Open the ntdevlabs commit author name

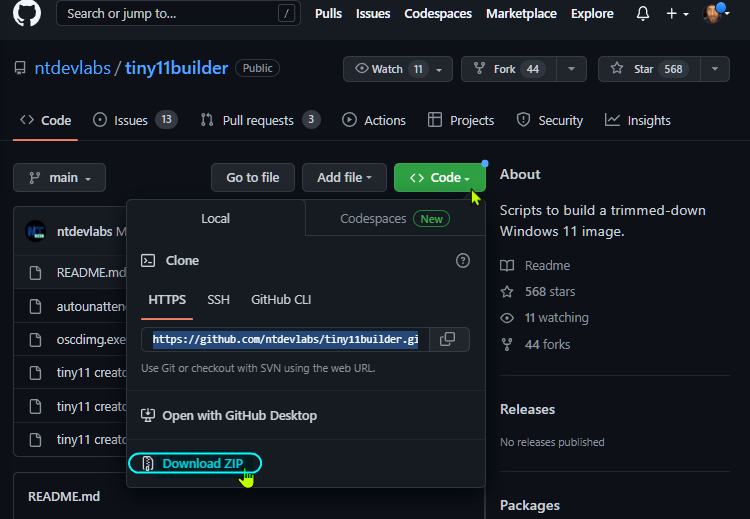tap(85, 232)
